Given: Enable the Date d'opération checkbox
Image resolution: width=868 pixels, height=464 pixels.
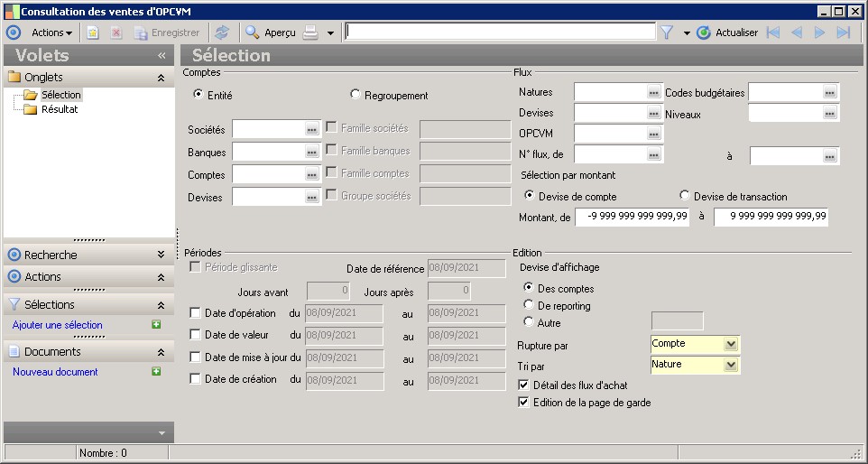Looking at the screenshot, I should pyautogui.click(x=196, y=313).
